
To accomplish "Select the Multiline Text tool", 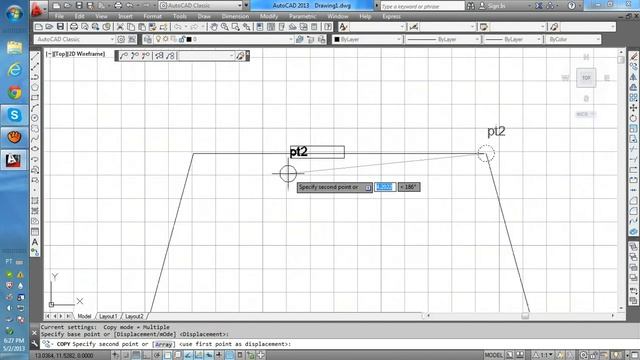I will pyautogui.click(x=35, y=242).
